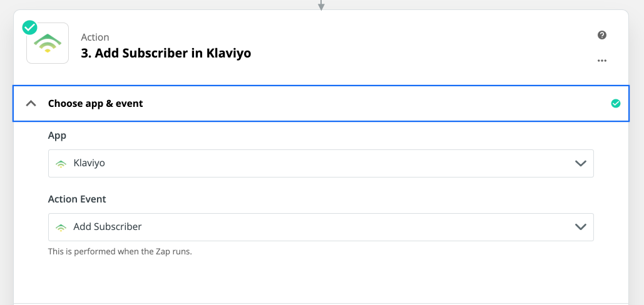Click the App field label
The image size is (644, 305).
point(57,136)
